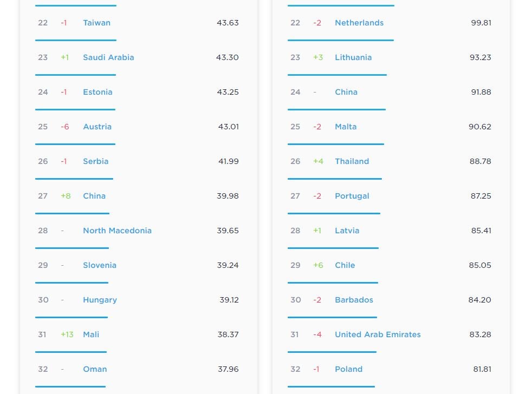Click the Thailand link
The width and height of the screenshot is (532, 394).
pyautogui.click(x=352, y=161)
